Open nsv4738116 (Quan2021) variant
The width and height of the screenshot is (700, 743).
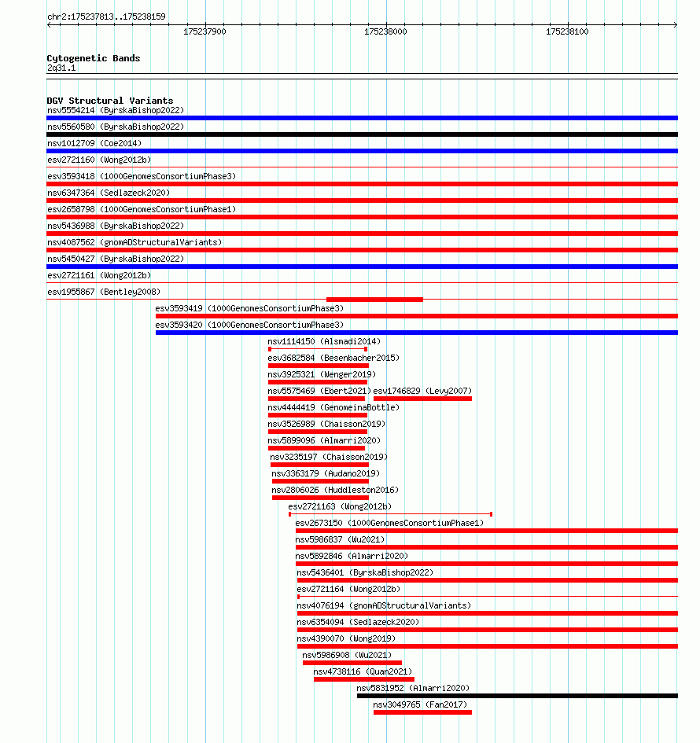[363, 672]
